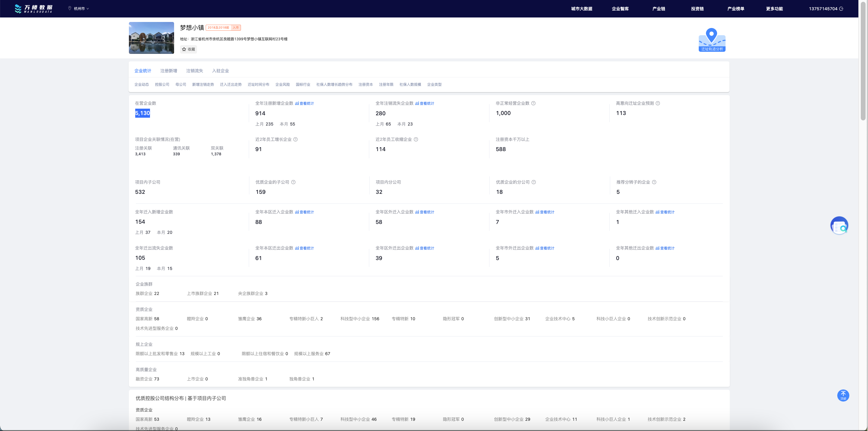868x431 pixels.
Task: Jump to the 企业风险 section anchor
Action: pyautogui.click(x=283, y=85)
